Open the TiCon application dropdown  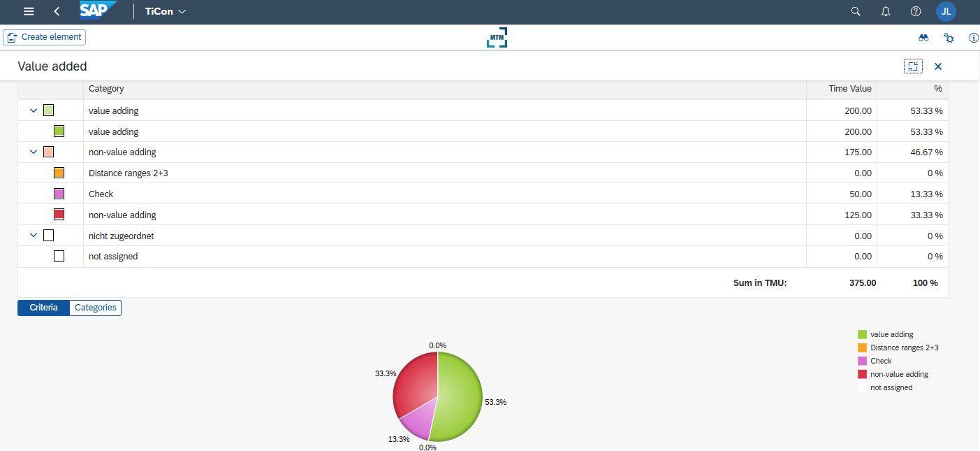coord(166,11)
